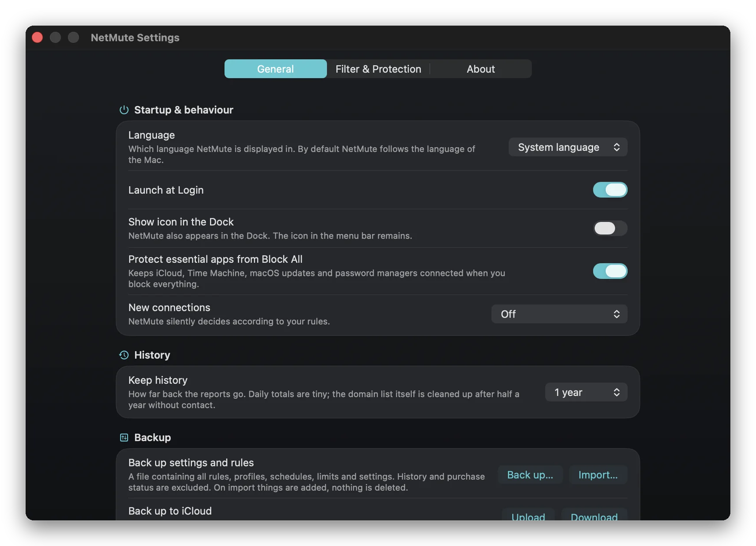Open the About tab
This screenshot has width=756, height=546.
pos(481,69)
